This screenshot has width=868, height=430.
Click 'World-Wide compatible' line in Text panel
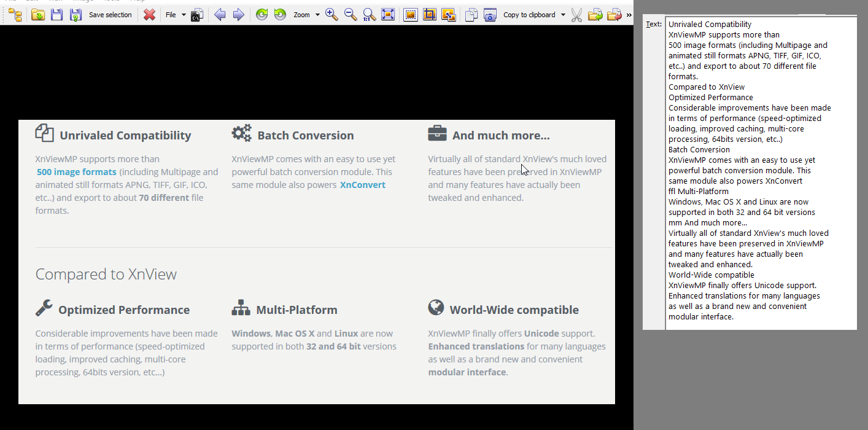(x=711, y=275)
